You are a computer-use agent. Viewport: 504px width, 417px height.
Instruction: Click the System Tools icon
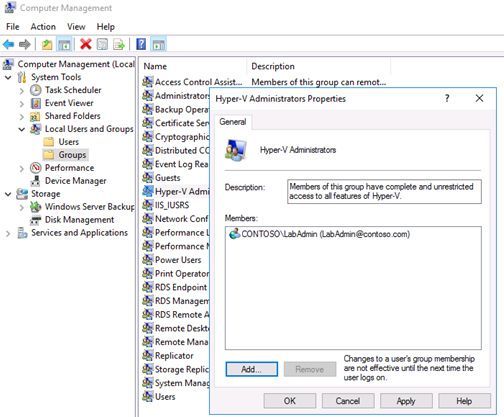click(x=22, y=77)
